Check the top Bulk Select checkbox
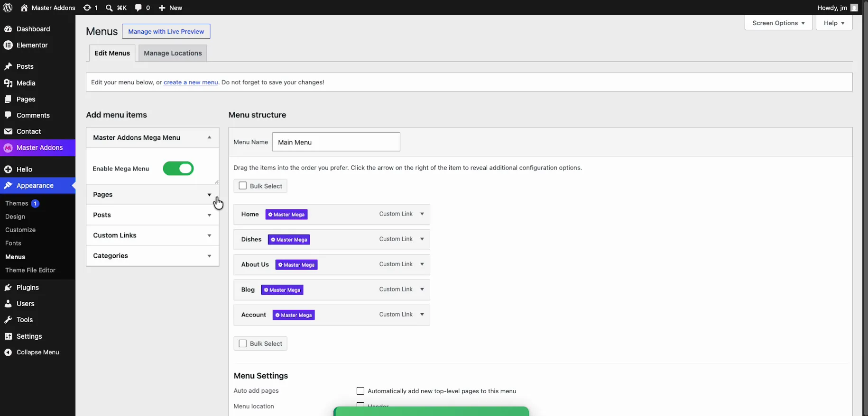This screenshot has height=416, width=868. tap(243, 186)
